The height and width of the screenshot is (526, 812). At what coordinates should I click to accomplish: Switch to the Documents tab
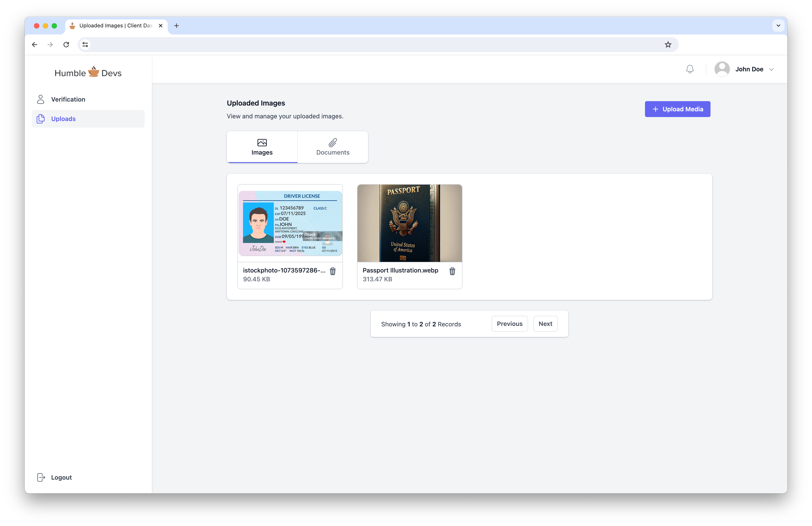333,147
